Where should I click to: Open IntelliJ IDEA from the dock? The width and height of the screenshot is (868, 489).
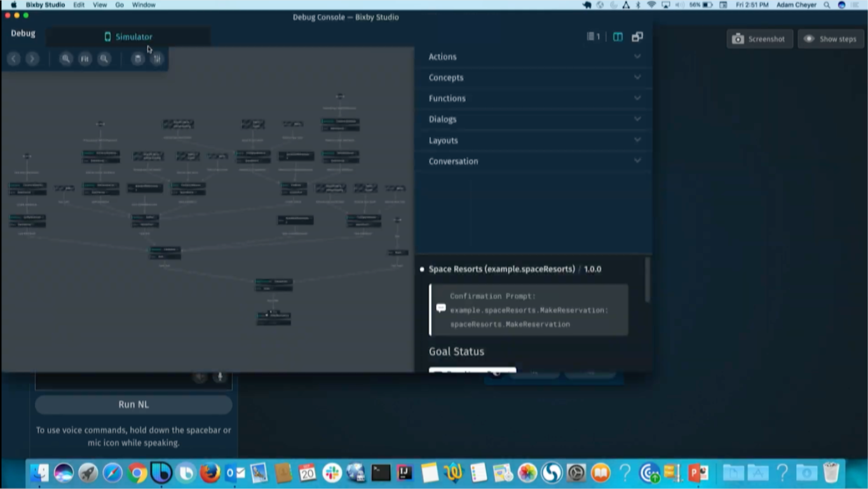(405, 472)
